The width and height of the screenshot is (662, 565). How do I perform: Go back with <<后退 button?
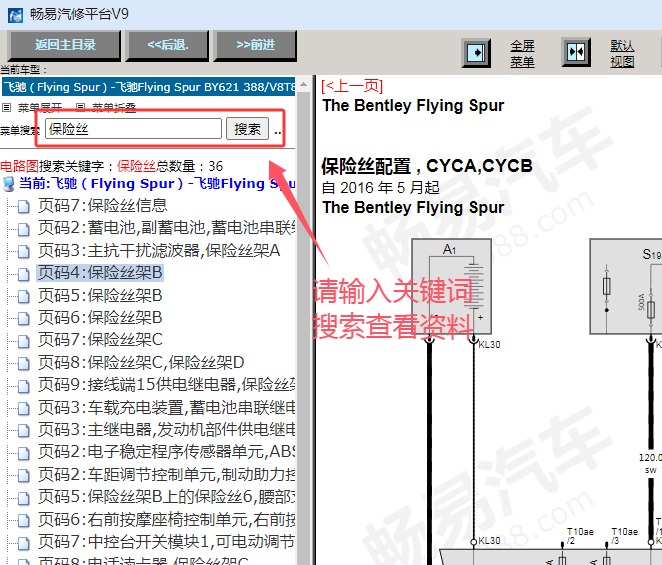168,45
